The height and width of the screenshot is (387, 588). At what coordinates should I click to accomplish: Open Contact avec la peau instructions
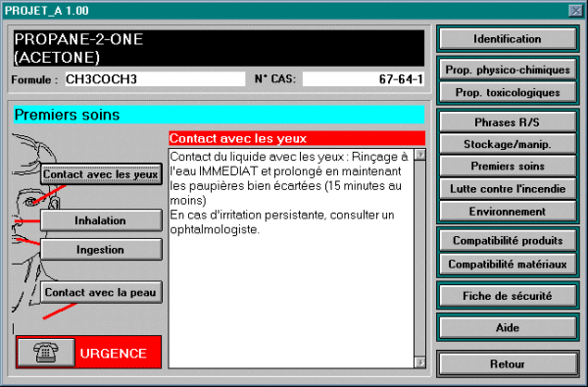(x=101, y=293)
